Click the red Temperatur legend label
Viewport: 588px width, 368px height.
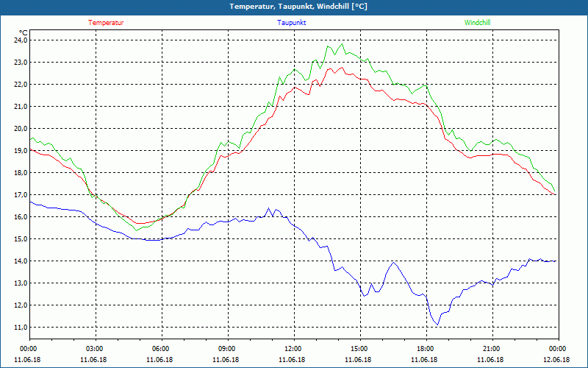click(106, 23)
